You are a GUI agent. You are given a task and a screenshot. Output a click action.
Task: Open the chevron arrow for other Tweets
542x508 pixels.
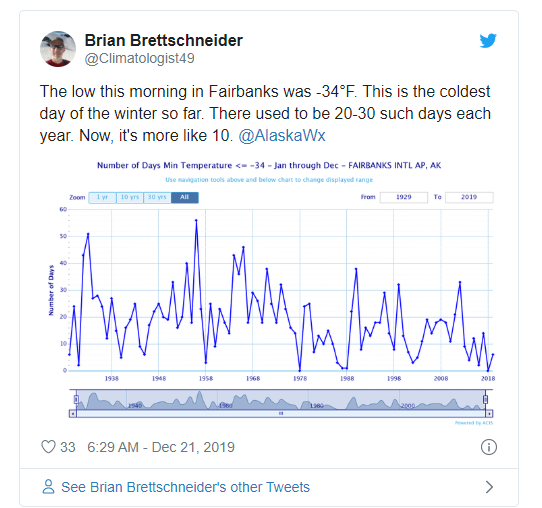point(489,487)
